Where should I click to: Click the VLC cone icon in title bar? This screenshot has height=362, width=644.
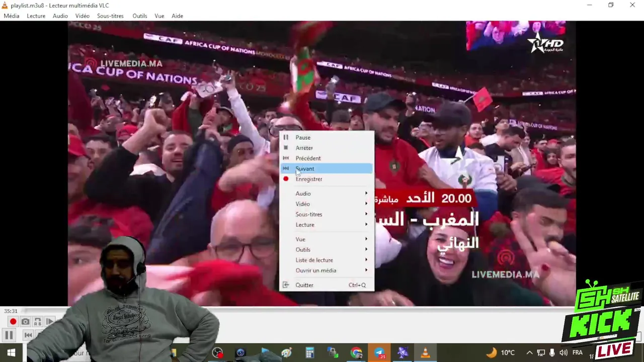coord(5,5)
